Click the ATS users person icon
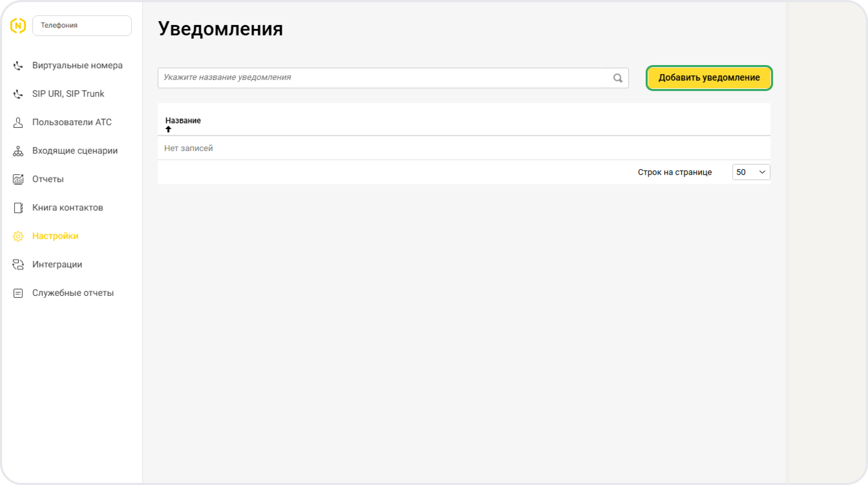 click(x=18, y=123)
